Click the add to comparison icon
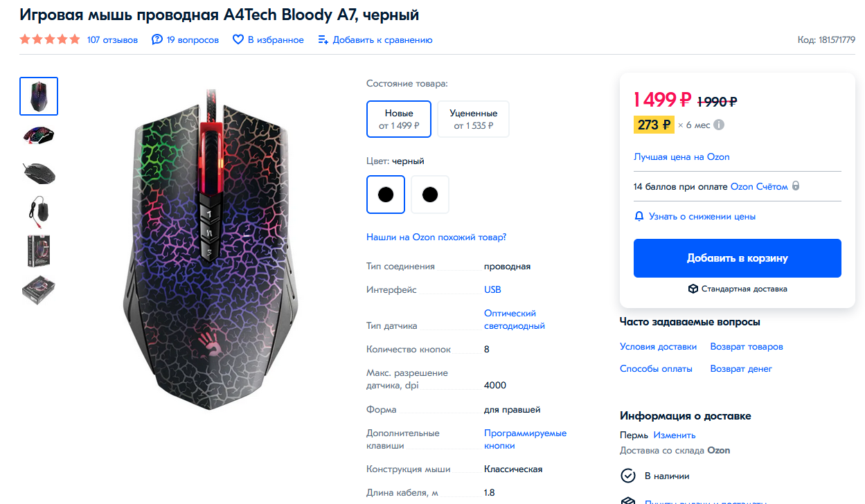Viewport: 865px width, 504px height. (x=323, y=40)
